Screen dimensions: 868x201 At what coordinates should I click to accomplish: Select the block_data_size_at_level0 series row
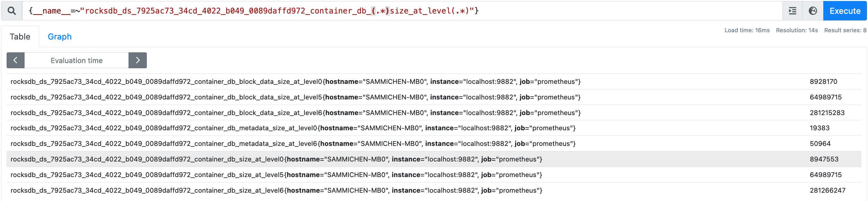434,81
